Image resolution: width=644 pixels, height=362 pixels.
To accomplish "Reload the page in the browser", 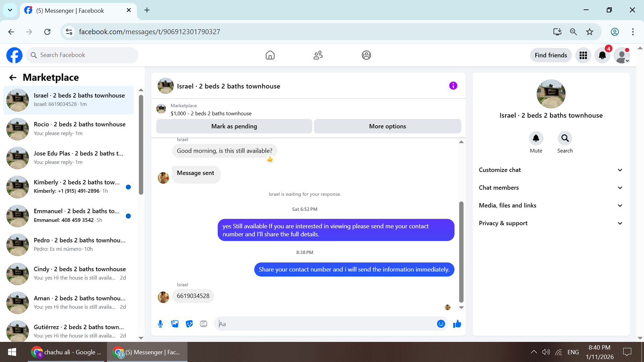I will [47, 32].
